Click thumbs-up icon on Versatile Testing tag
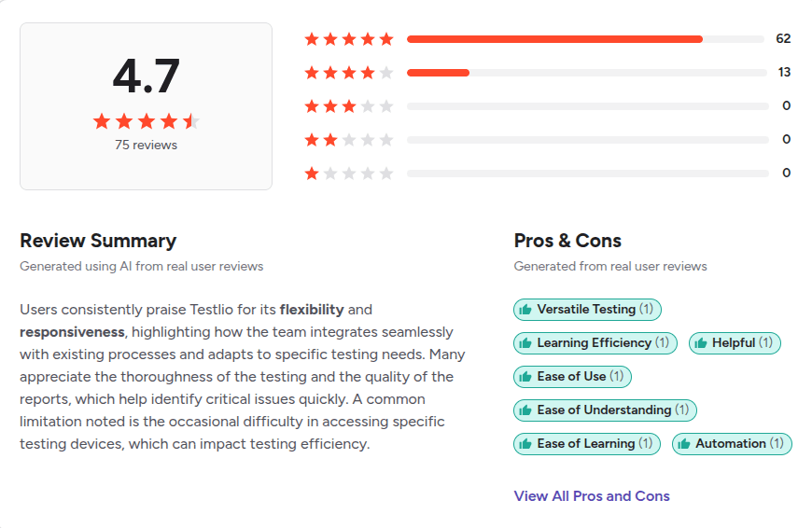 tap(525, 310)
